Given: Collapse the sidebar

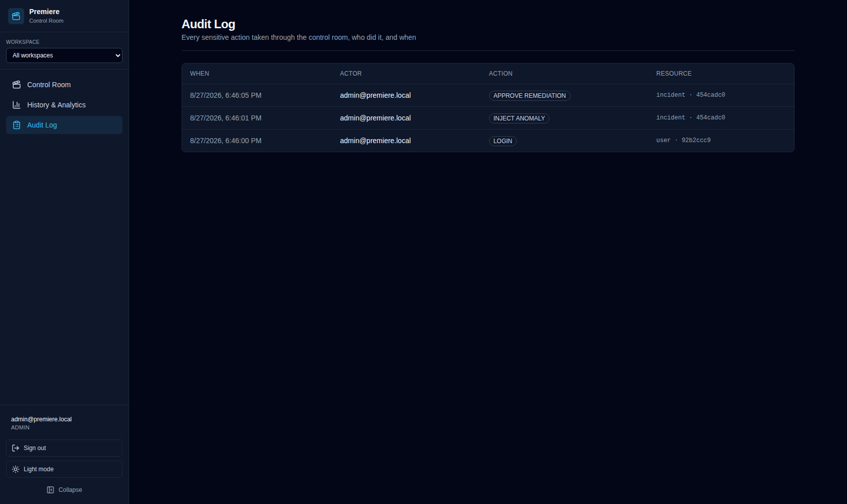Looking at the screenshot, I should (64, 490).
